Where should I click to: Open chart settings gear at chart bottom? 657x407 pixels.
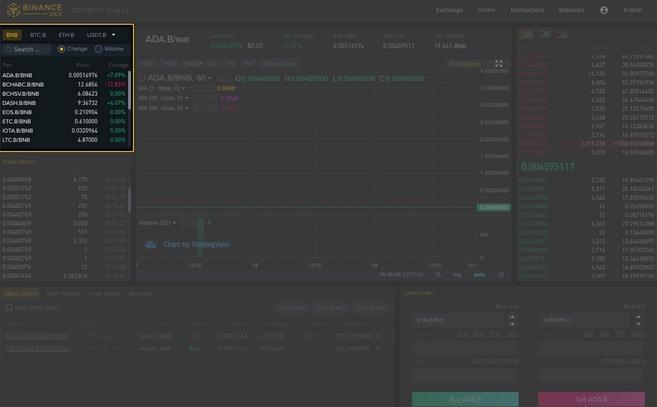501,275
